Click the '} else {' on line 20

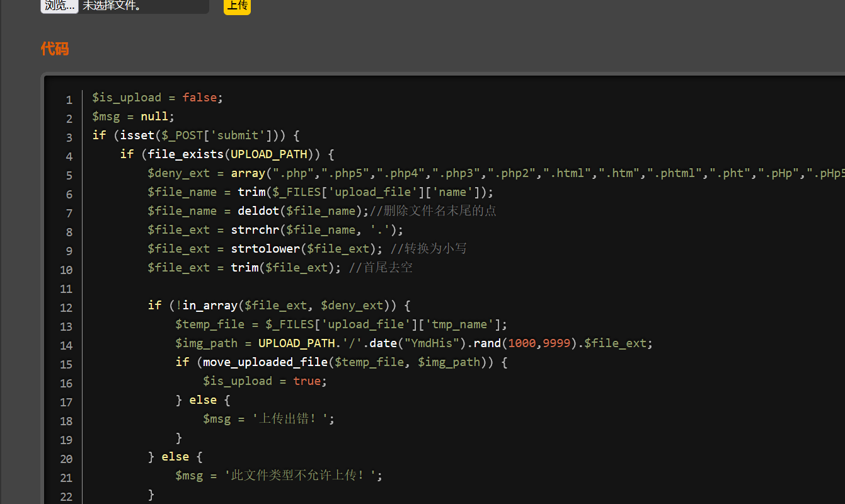[175, 457]
